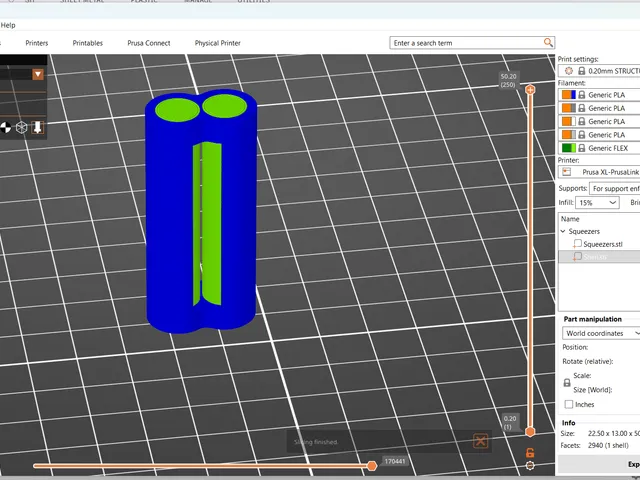
Task: Switch to the Printers tab
Action: (37, 43)
